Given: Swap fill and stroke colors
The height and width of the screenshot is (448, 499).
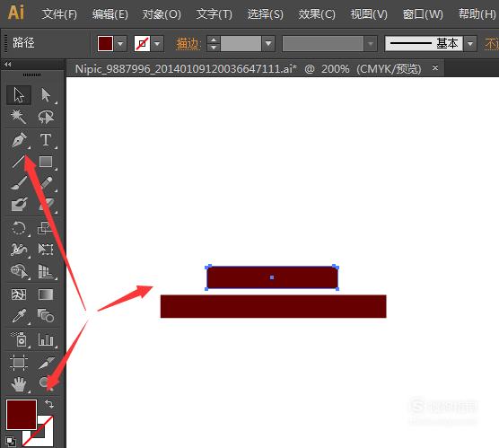Looking at the screenshot, I should coord(49,404).
